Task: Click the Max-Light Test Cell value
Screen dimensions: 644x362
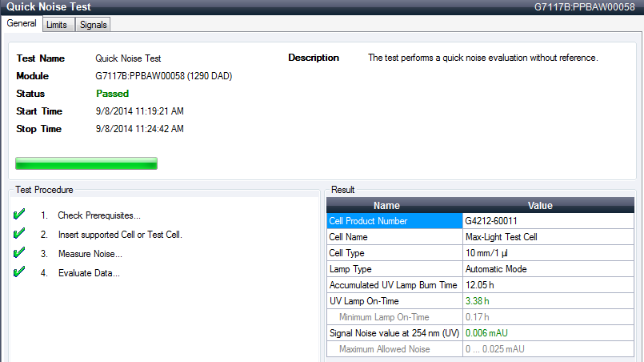Action: point(501,237)
